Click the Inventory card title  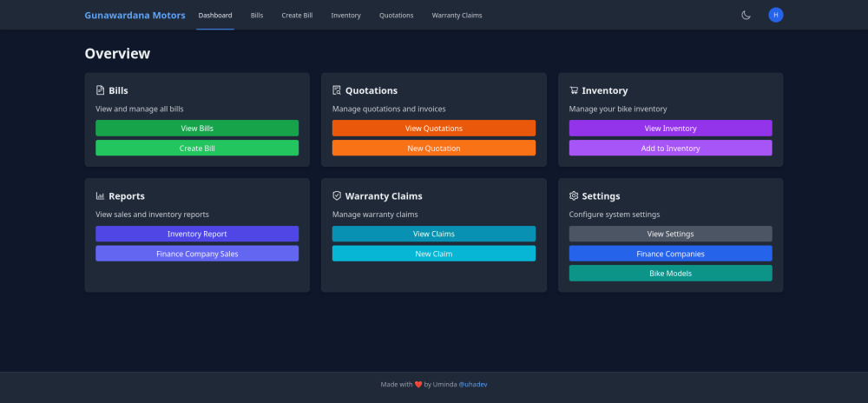point(604,90)
